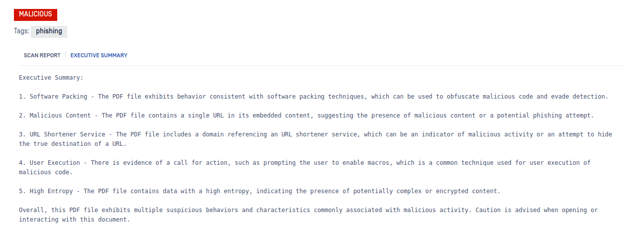Screen dimensions: 644x234
Task: Switch to the SCAN REPORT tab
Action: click(42, 55)
